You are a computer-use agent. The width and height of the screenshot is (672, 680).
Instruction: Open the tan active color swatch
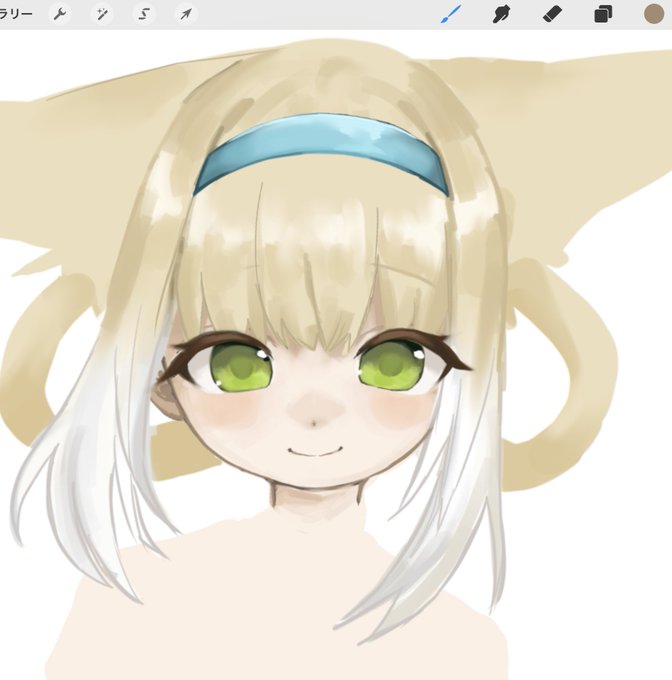point(654,14)
